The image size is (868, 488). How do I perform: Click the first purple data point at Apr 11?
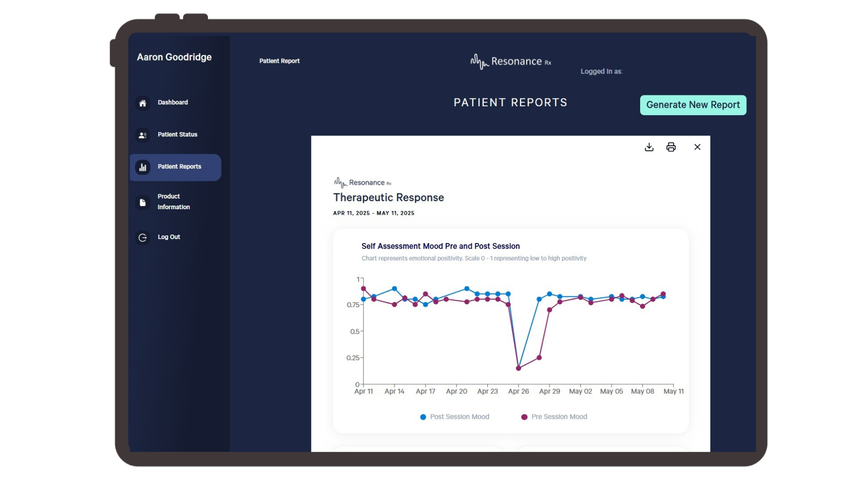tap(363, 289)
